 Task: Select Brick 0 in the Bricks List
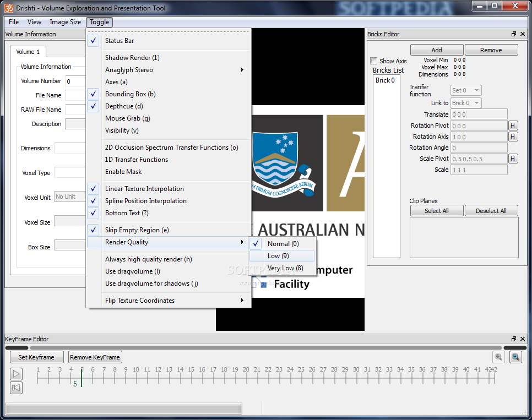[385, 80]
